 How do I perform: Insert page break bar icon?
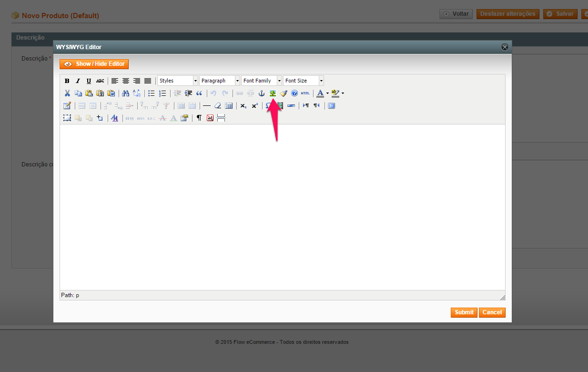tap(291, 105)
